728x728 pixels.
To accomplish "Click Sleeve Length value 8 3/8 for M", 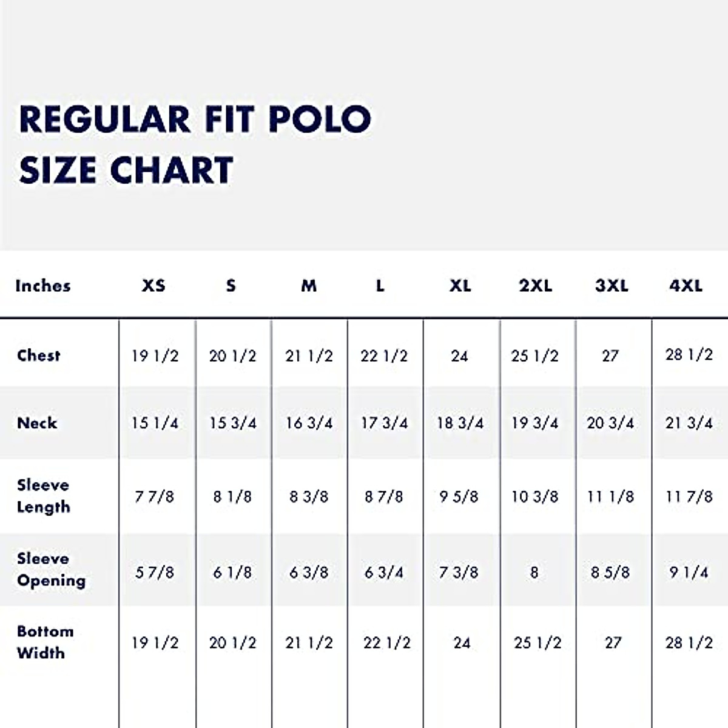I will (x=309, y=497).
